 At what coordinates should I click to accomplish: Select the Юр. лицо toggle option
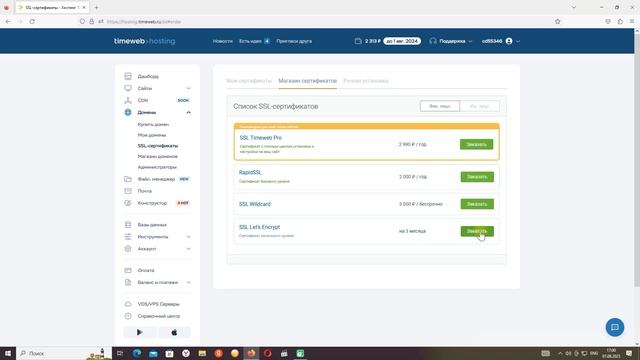[479, 106]
